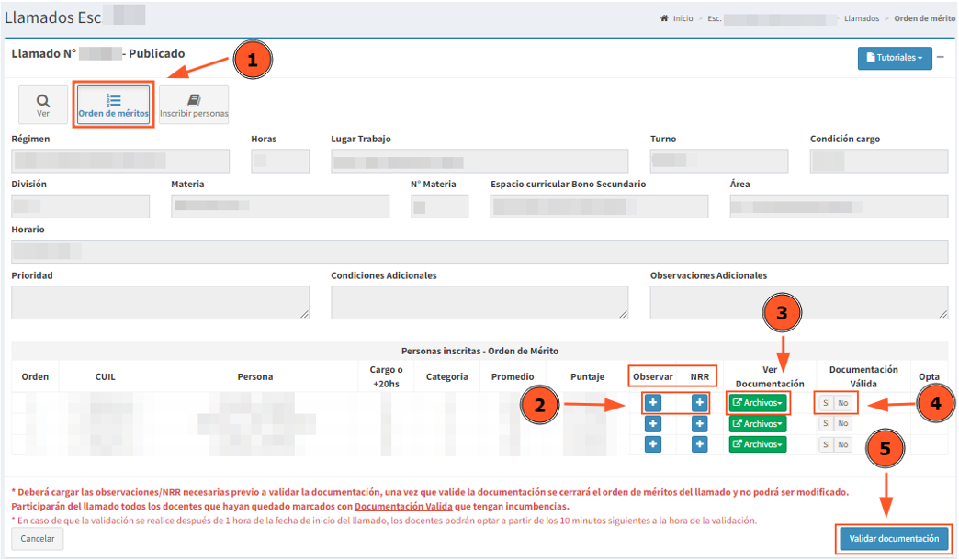Screen dimensions: 959x560
Task: Add observation for second listed person
Action: click(652, 423)
